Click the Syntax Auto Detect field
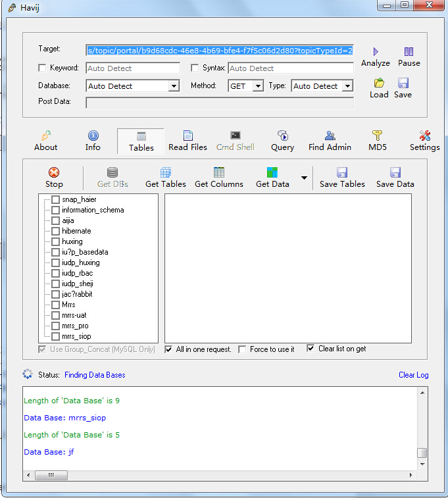Image resolution: width=448 pixels, height=498 pixels. [291, 68]
